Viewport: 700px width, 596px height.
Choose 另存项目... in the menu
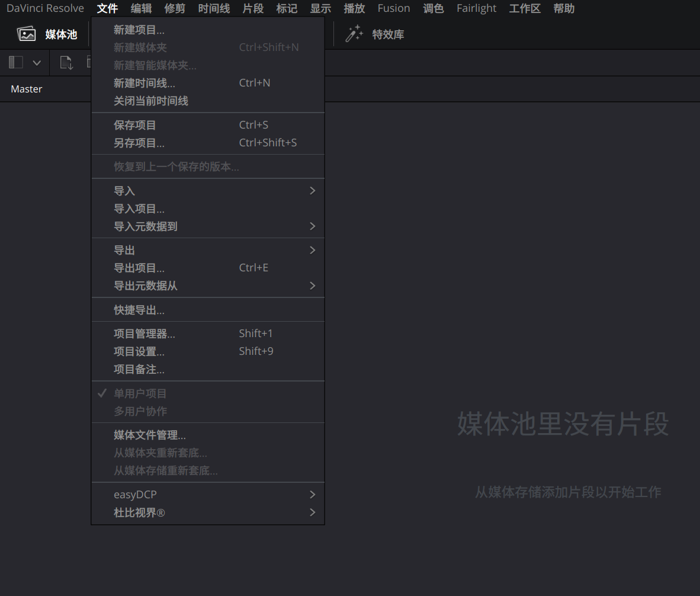point(208,143)
